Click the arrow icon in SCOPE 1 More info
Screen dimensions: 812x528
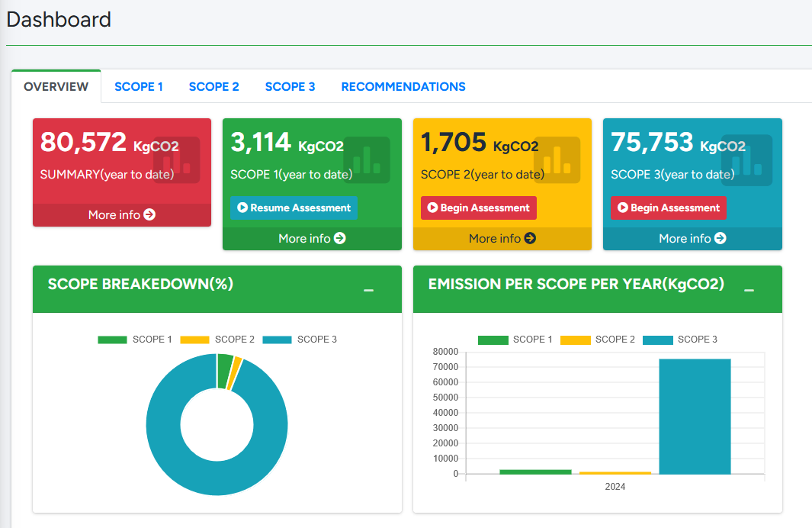pyautogui.click(x=340, y=239)
